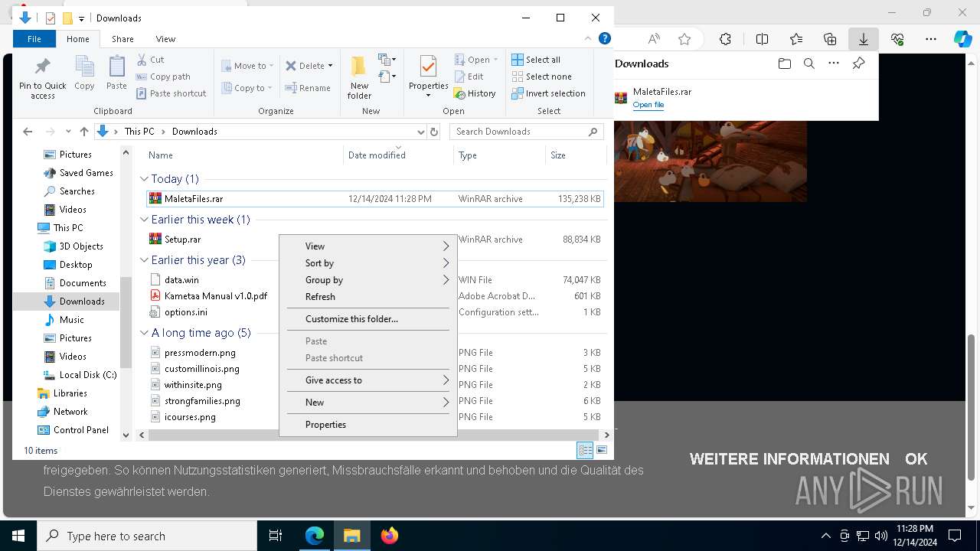The height and width of the screenshot is (551, 980).
Task: Click Copy path in ribbon
Action: coord(163,77)
